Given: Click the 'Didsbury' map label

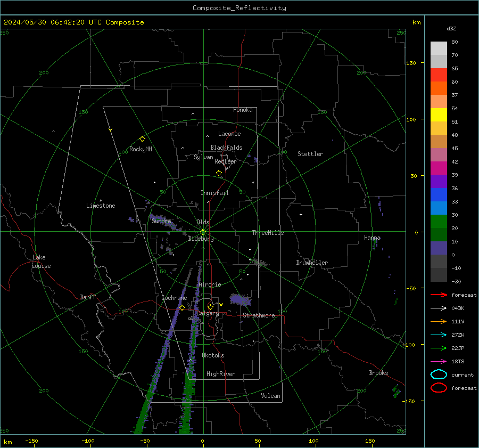Looking at the screenshot, I should coord(201,239).
